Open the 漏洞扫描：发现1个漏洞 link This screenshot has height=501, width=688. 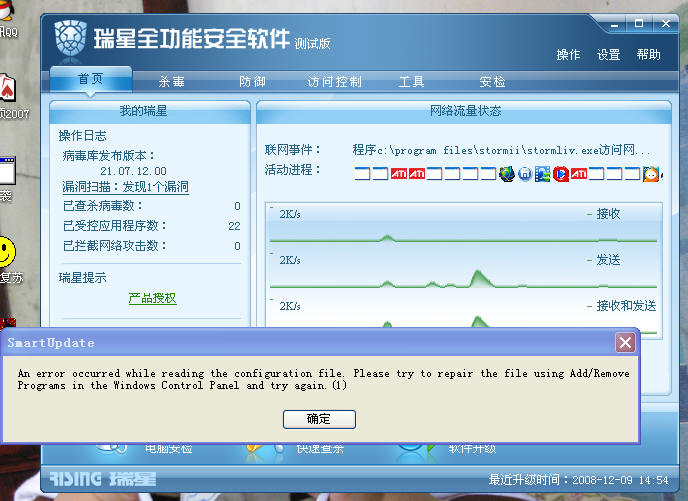(125, 187)
